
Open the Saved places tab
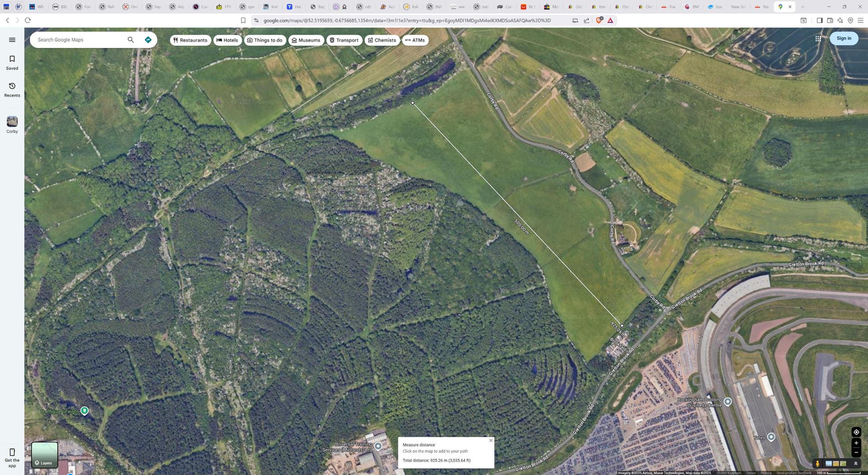coord(12,62)
